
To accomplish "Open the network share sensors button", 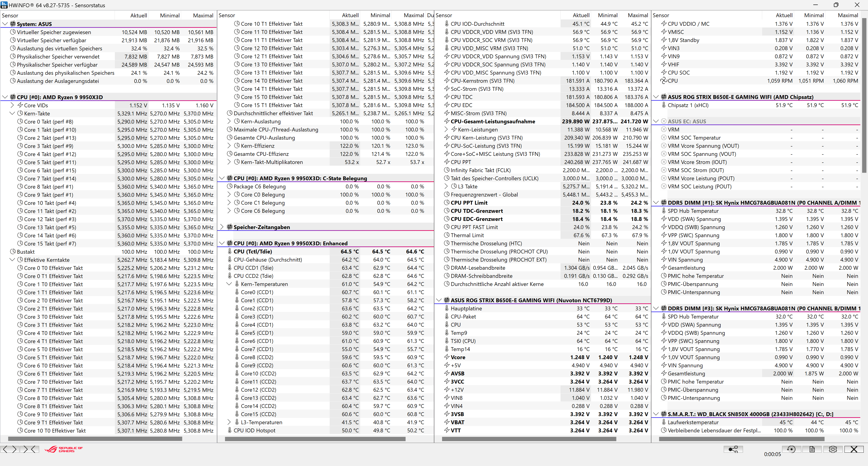I will pos(733,449).
